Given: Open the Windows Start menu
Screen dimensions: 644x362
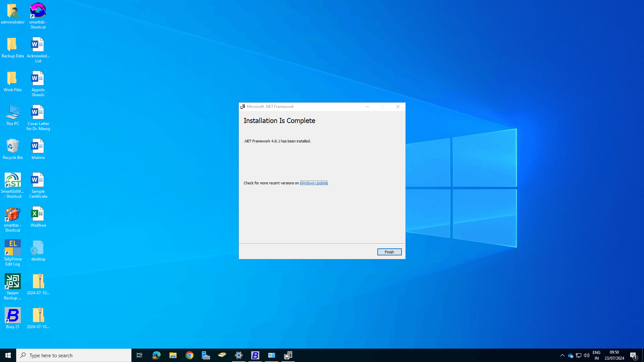Looking at the screenshot, I should pyautogui.click(x=8, y=355).
